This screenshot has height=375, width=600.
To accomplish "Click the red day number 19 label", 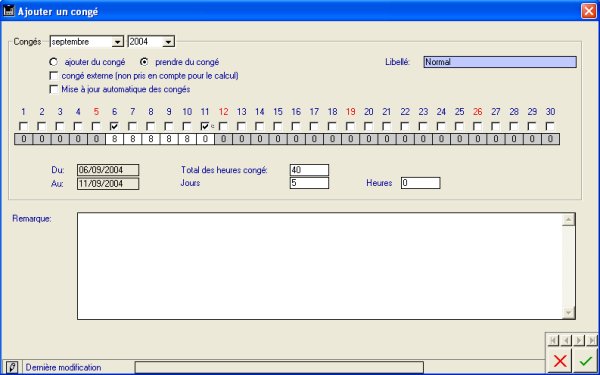I will point(351,112).
